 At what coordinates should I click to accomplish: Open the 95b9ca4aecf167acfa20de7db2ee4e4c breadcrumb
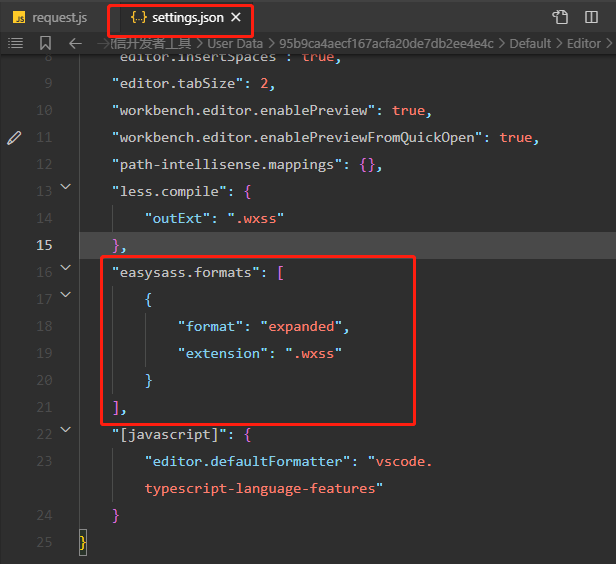click(386, 44)
